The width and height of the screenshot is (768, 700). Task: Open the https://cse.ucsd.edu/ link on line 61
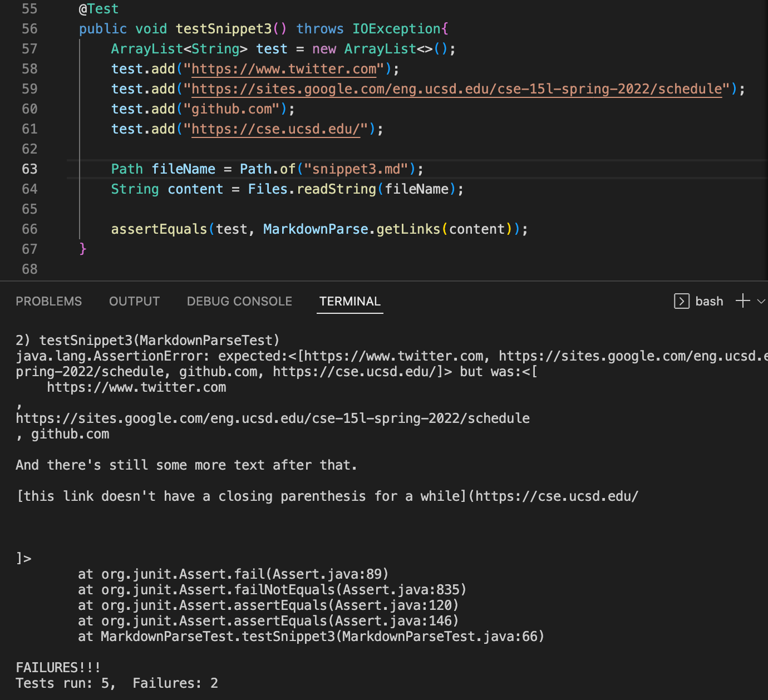(275, 129)
